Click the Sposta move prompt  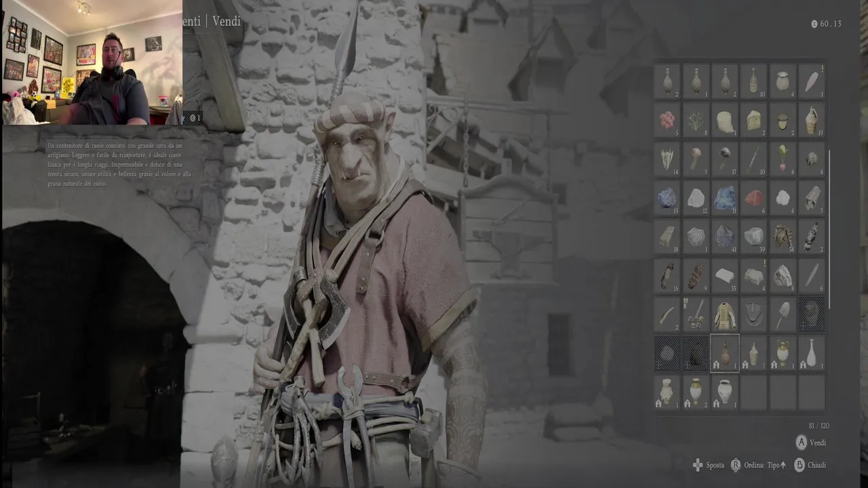(708, 465)
